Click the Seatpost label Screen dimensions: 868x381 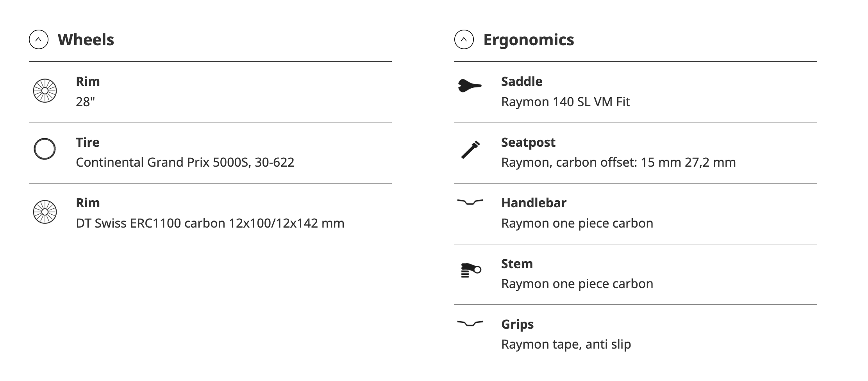pyautogui.click(x=528, y=142)
